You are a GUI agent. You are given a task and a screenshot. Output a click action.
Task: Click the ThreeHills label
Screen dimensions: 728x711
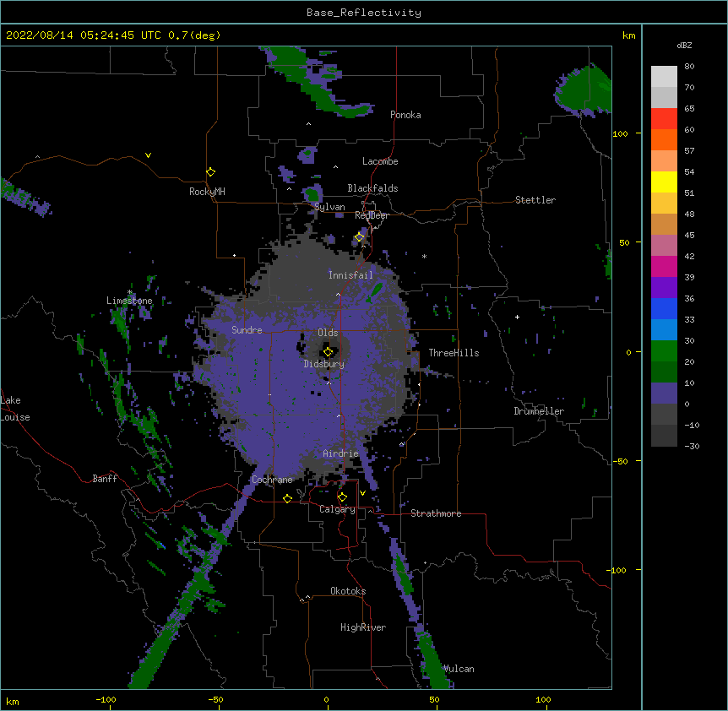[x=454, y=353]
